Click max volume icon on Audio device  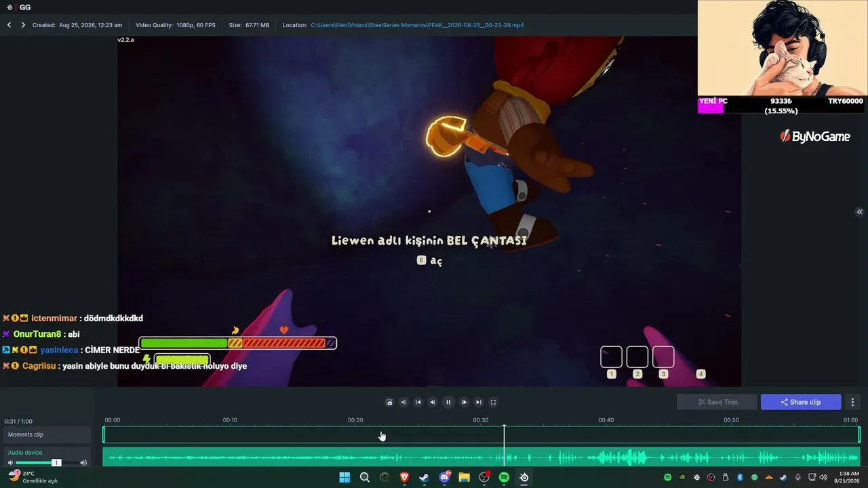[x=83, y=463]
